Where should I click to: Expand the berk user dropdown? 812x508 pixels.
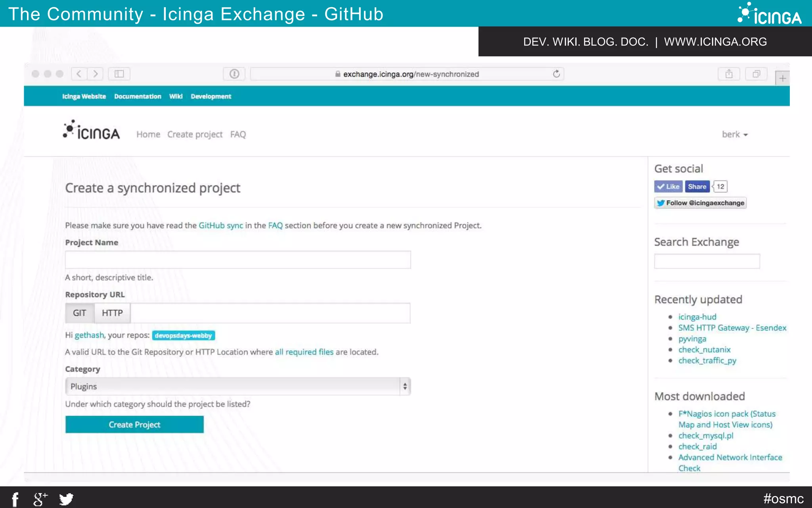[x=735, y=135]
